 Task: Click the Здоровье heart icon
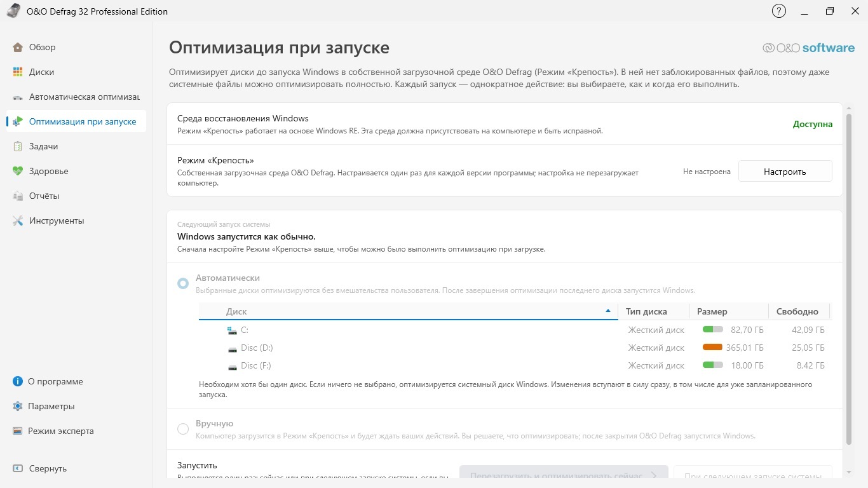(18, 171)
